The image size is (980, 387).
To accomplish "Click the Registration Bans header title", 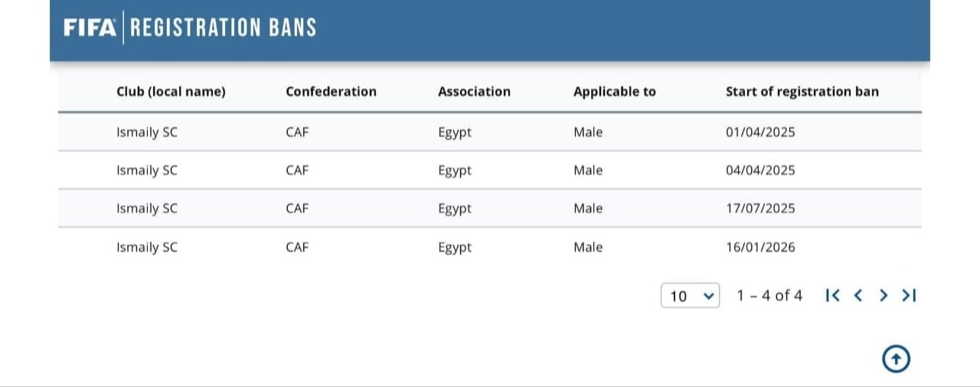I will (223, 28).
